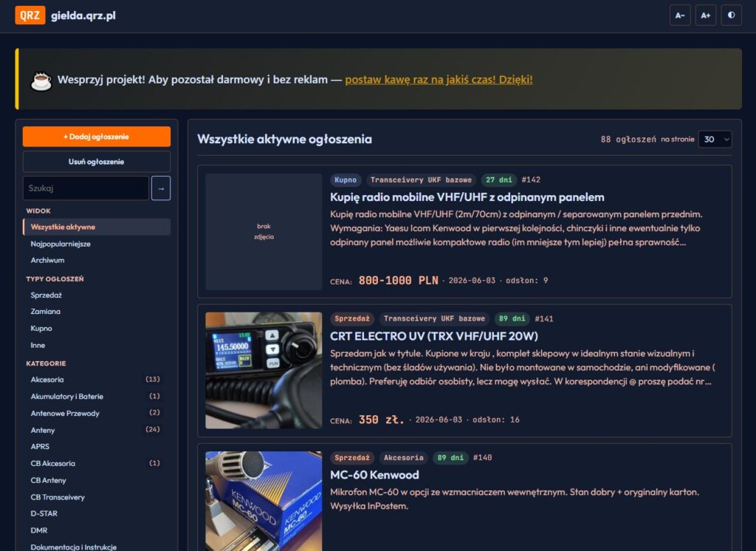
Task: Open the 'postaw kawę' support link
Action: coord(439,80)
